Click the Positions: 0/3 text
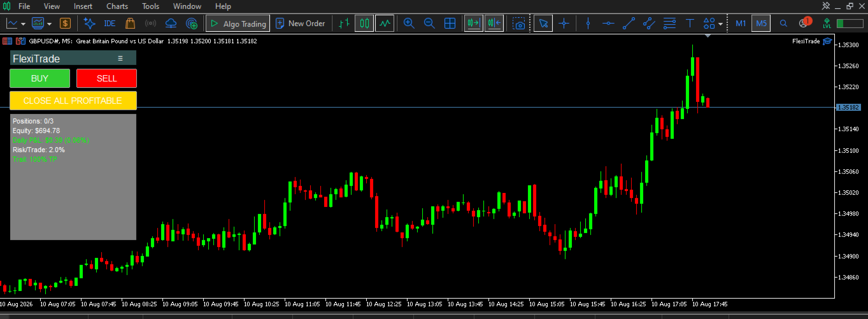This screenshot has width=868, height=319. 33,121
